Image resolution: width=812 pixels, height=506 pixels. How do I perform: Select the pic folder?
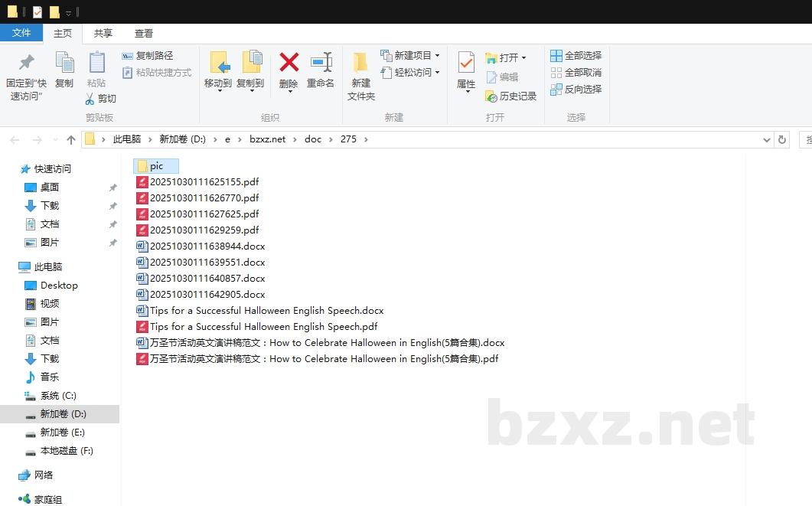156,166
